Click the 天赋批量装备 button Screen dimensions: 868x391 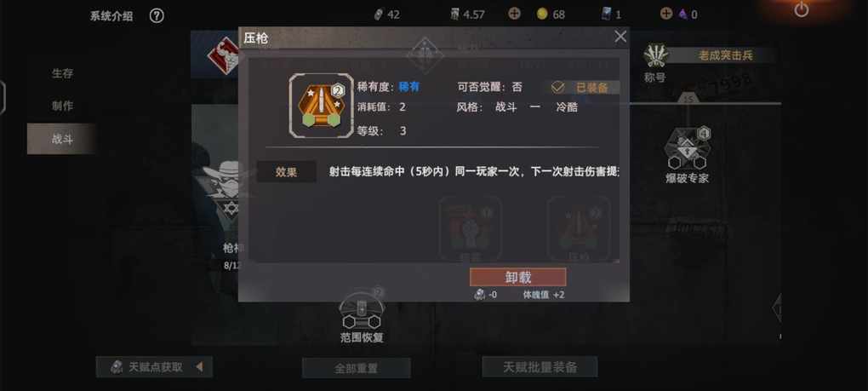point(540,366)
